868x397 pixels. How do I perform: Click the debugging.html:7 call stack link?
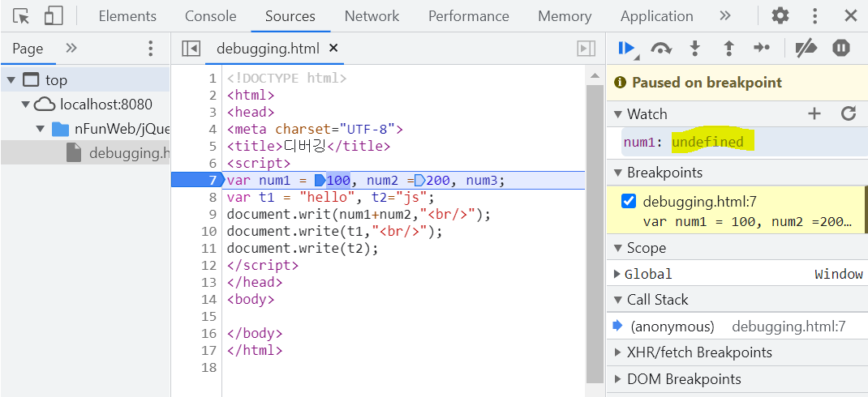click(x=789, y=327)
